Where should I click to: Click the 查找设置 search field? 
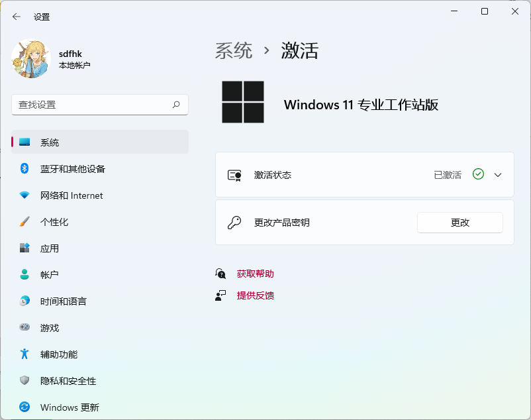100,105
